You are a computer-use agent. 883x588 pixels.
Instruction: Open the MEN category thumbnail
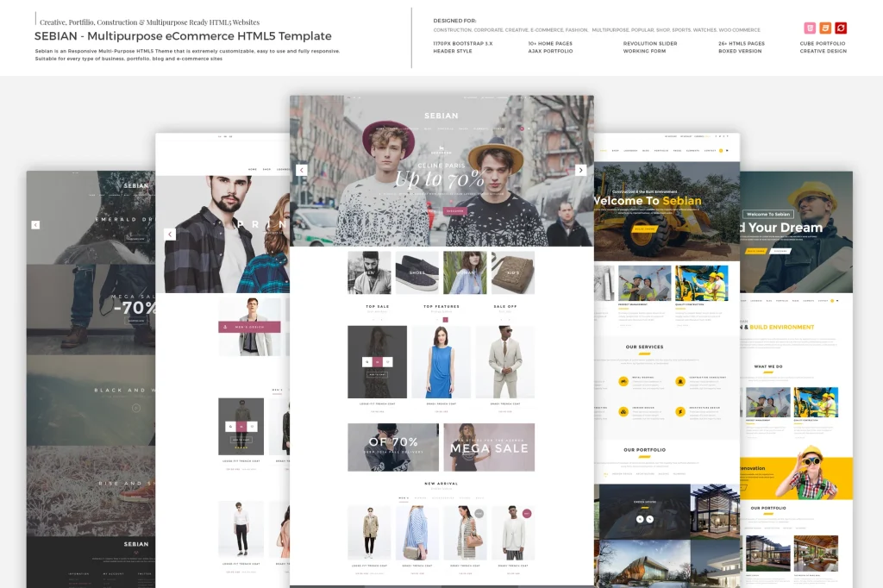click(369, 272)
